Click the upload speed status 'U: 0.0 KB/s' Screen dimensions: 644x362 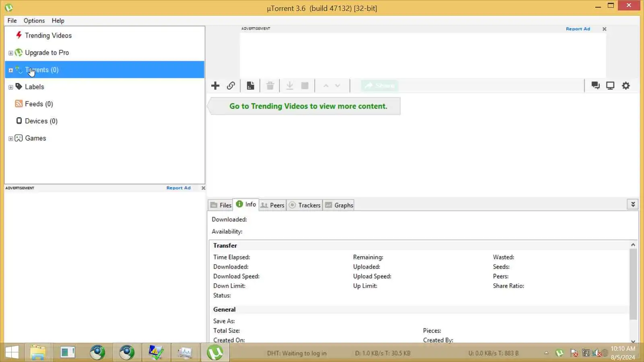(493, 353)
